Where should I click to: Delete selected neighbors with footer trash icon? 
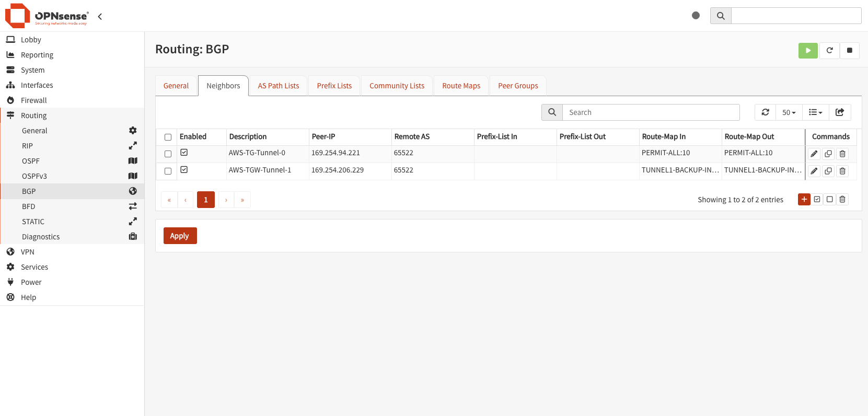(x=842, y=199)
